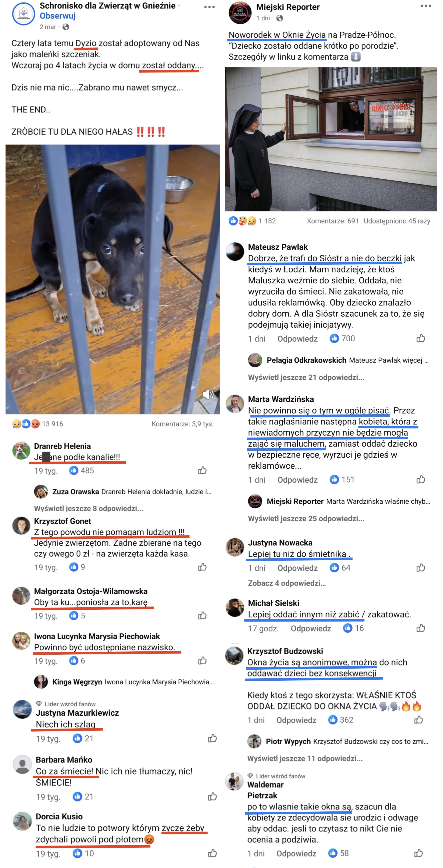This screenshot has width=443, height=868.
Task: Like Dorcia Kusio's comment with thumbs-up
Action: 212,853
